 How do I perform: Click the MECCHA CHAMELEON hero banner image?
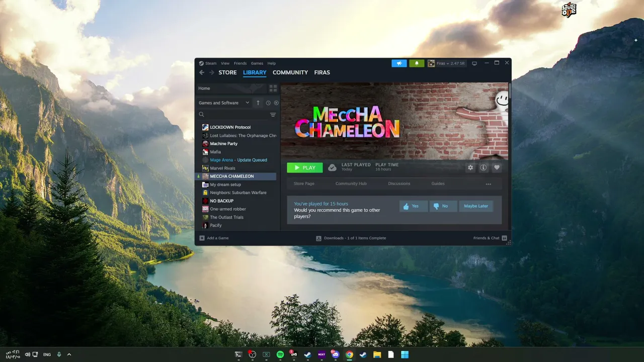tap(394, 121)
